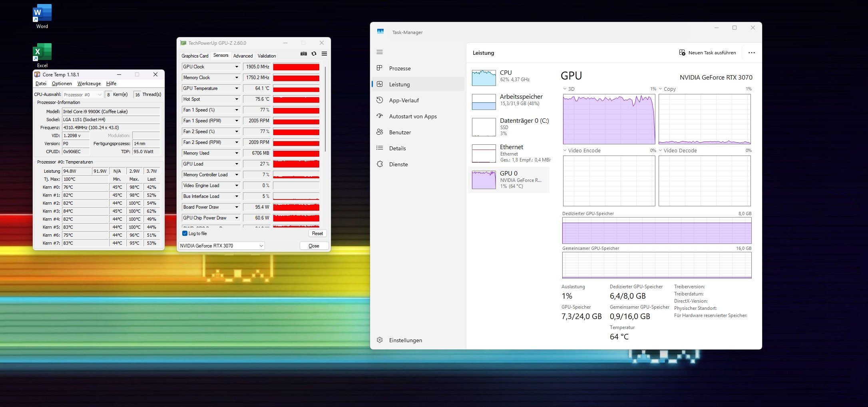
Task: Click the GPU-Z screenshot camera icon
Action: [x=304, y=54]
